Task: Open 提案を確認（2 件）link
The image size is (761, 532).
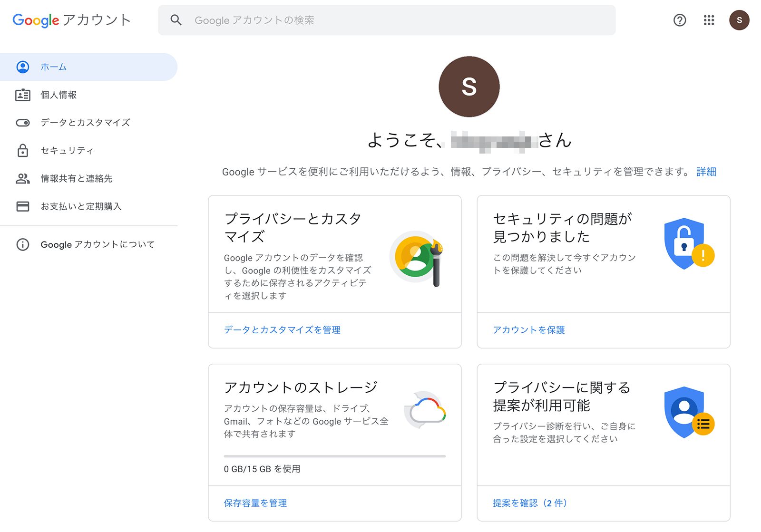Action: [x=530, y=503]
